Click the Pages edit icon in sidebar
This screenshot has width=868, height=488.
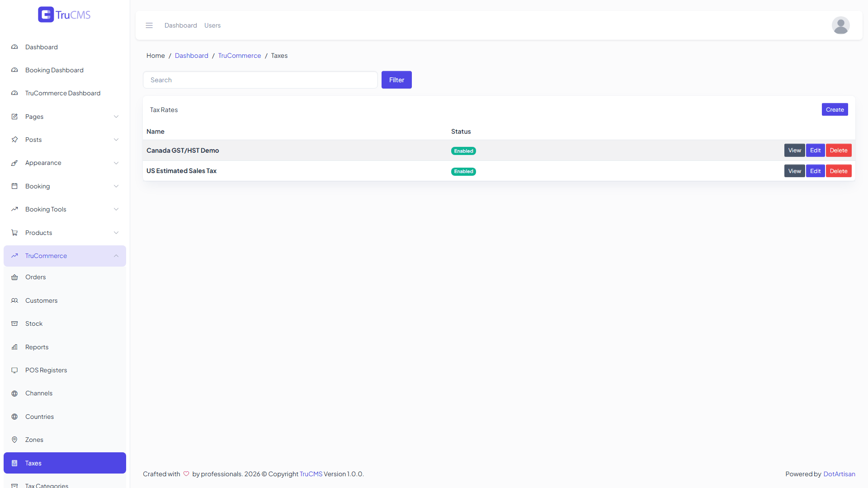[x=14, y=117]
